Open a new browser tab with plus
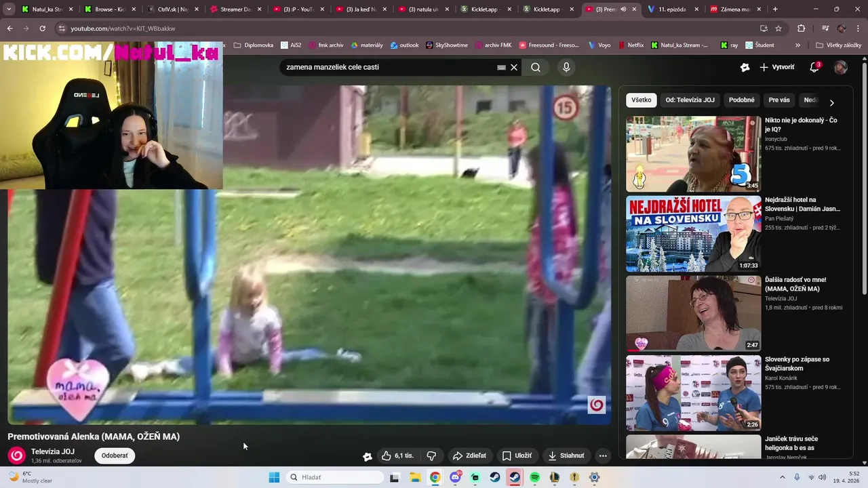 (775, 9)
